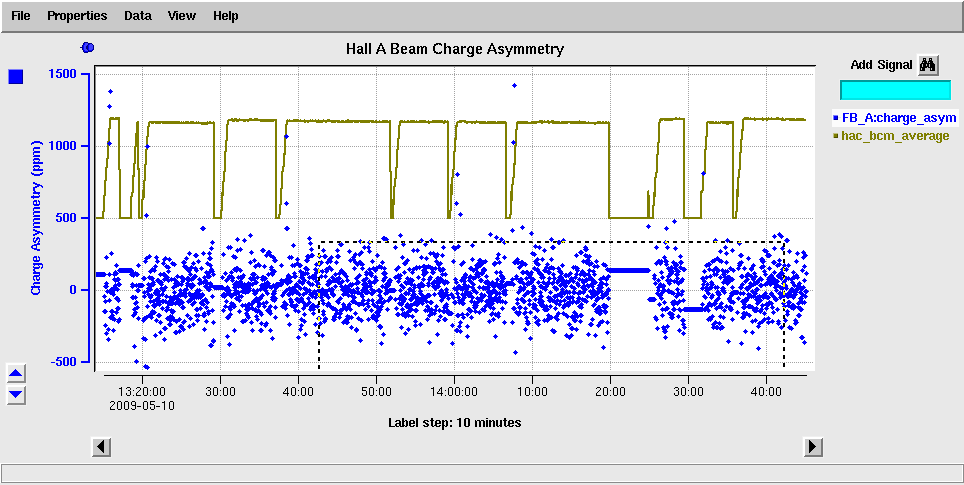Viewport: 964px width, 485px height.
Task: Click the 50:00 time axis label
Action: click(376, 390)
